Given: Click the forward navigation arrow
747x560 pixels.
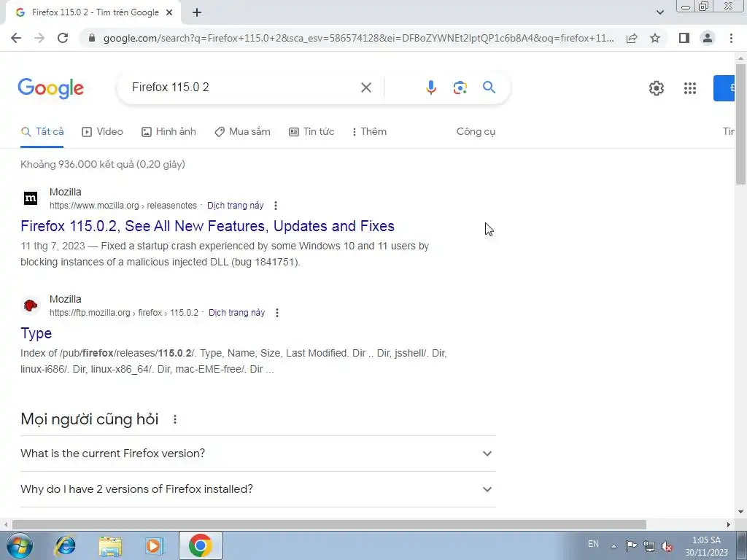Looking at the screenshot, I should (39, 38).
